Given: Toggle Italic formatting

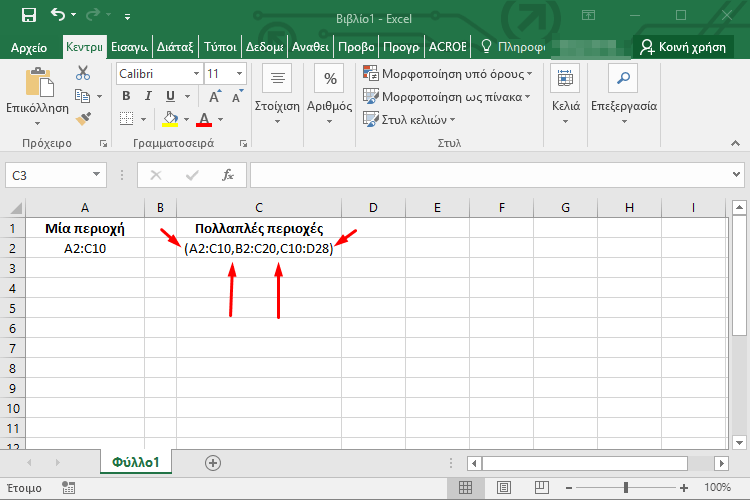Looking at the screenshot, I should click(149, 96).
